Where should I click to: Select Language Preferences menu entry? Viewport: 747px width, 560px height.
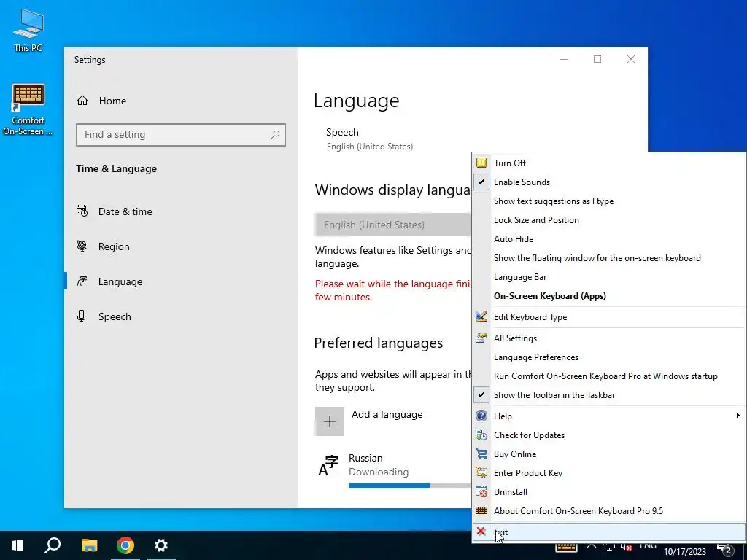tap(609, 357)
